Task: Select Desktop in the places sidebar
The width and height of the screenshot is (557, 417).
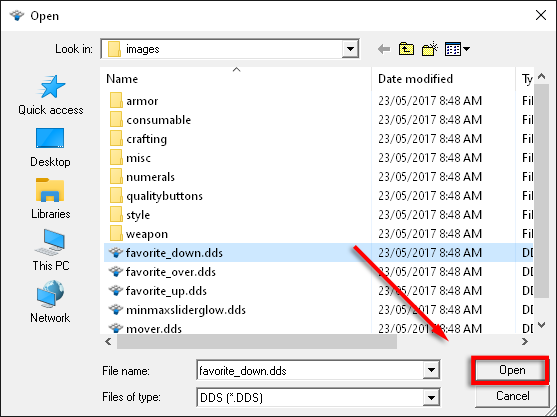Action: coord(50,147)
